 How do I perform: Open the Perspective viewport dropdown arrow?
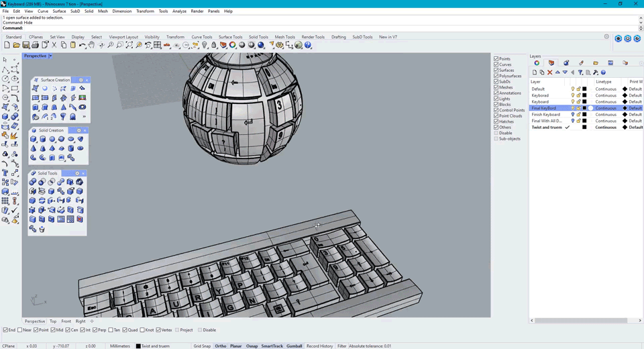coord(50,56)
